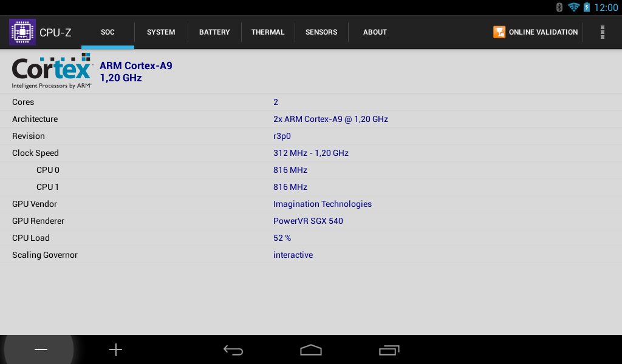Click the ONLINE VALIDATION label
This screenshot has height=364, width=622.
[x=543, y=32]
